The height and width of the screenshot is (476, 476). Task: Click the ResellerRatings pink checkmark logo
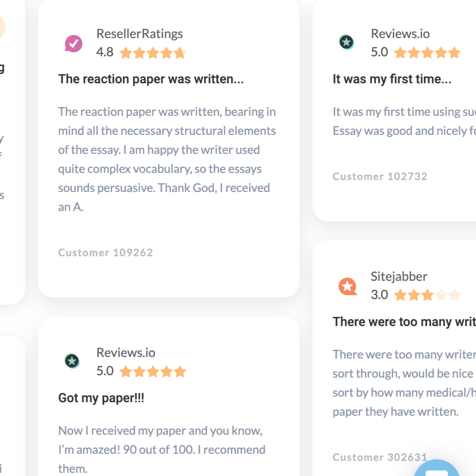coord(73,44)
